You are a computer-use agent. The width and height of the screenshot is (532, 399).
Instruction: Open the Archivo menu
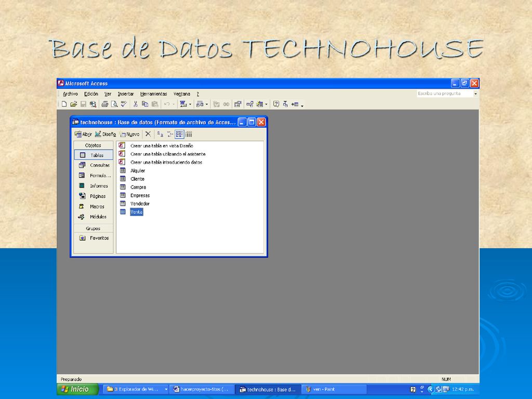[70, 94]
